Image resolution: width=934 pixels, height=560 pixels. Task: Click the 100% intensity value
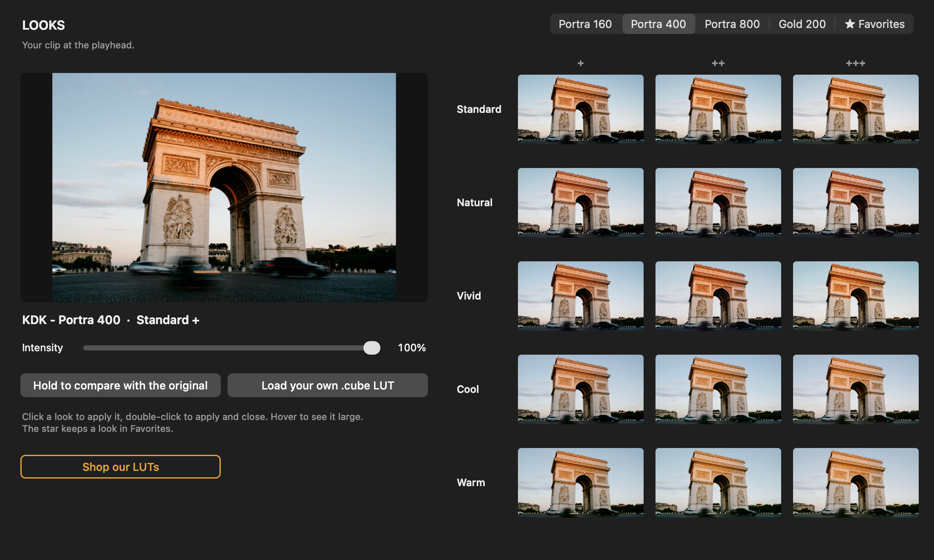(412, 348)
